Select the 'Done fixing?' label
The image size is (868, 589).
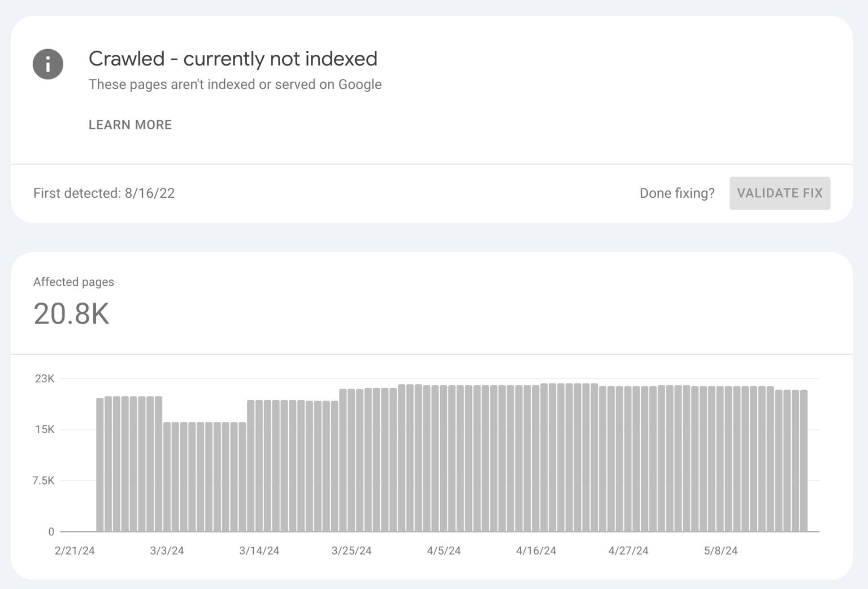tap(676, 193)
